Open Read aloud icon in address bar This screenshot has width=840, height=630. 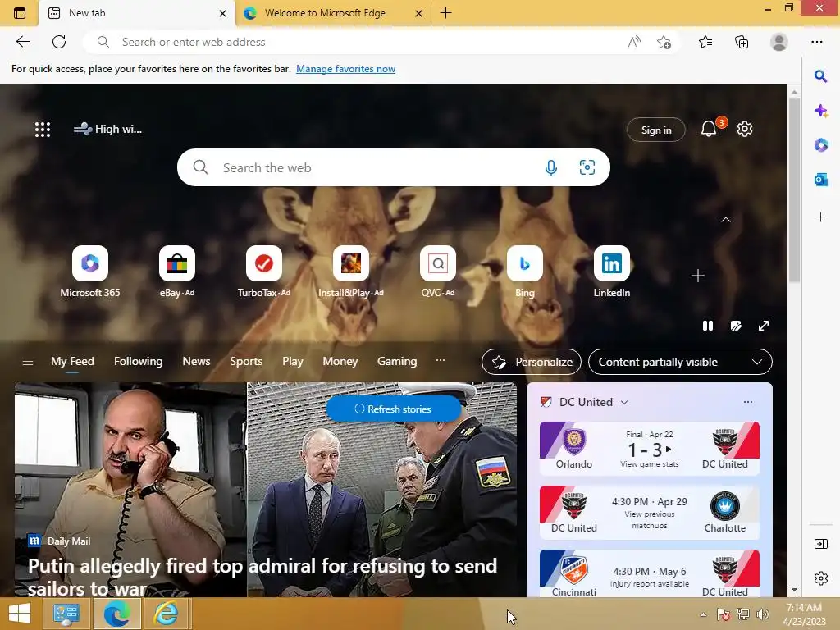coord(634,42)
